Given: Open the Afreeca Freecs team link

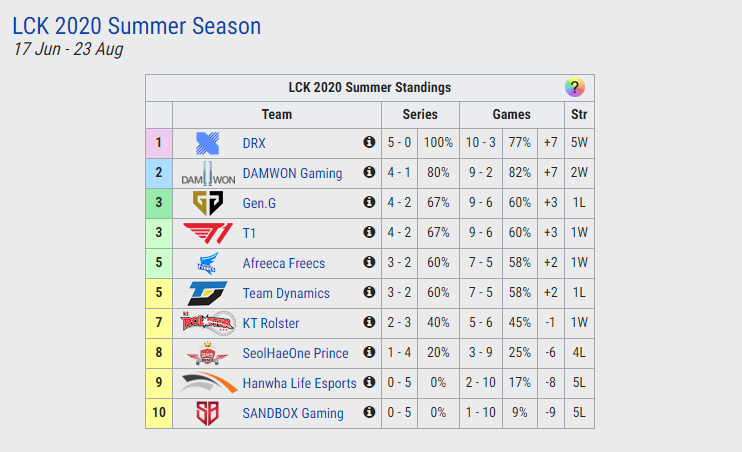Looking at the screenshot, I should [283, 263].
